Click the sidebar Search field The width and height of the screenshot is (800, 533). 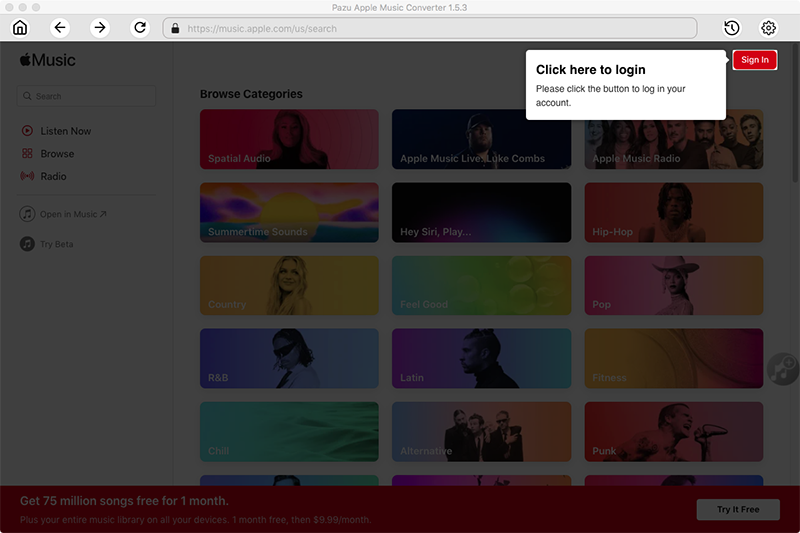tap(87, 96)
